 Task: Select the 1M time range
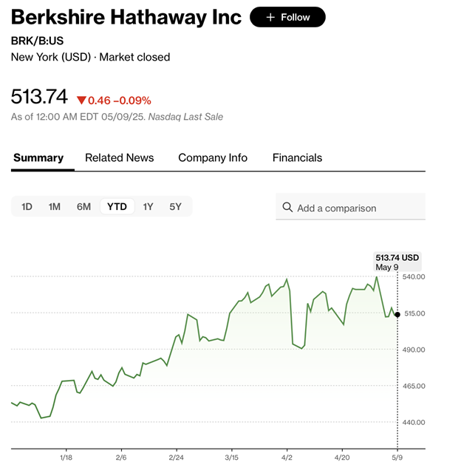54,207
